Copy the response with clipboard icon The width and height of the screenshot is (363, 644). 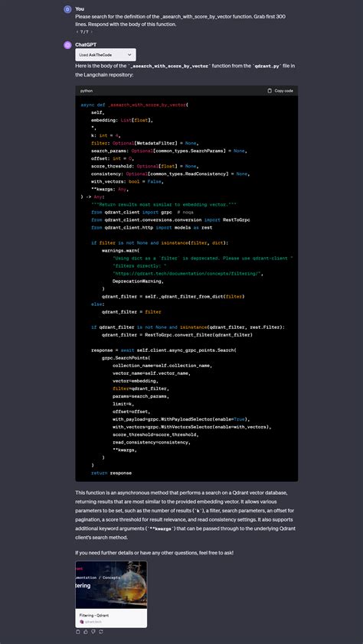[78, 632]
